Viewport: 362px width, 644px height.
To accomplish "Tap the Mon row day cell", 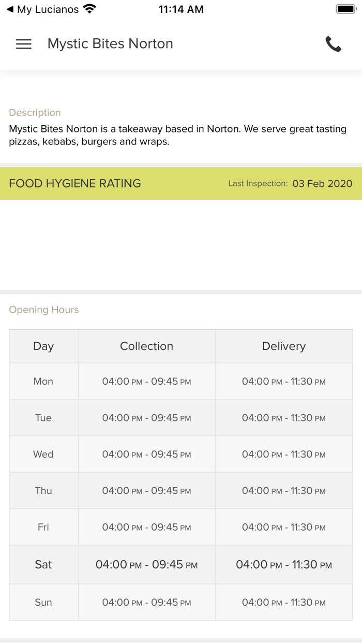I will click(43, 382).
